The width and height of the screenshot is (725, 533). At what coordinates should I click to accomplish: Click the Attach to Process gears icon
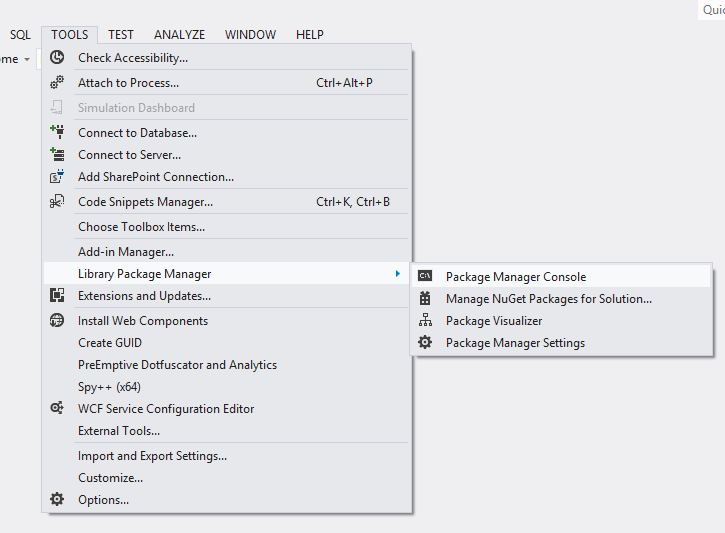click(x=57, y=83)
